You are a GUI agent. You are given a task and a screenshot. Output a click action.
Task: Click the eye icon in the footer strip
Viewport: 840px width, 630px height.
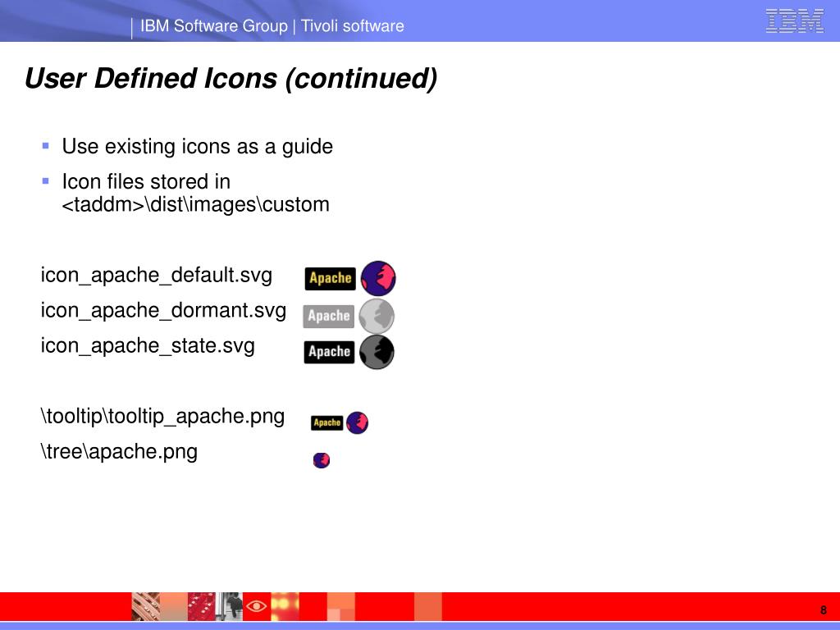pyautogui.click(x=257, y=606)
